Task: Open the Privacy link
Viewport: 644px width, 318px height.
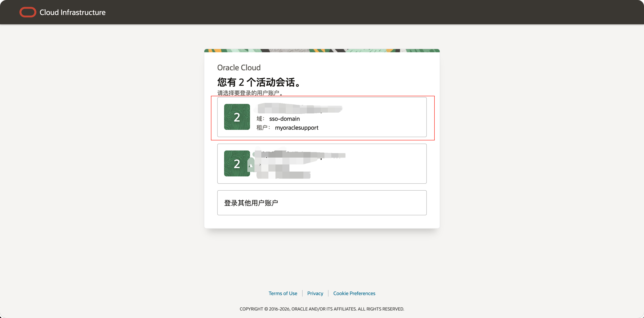Action: click(315, 293)
